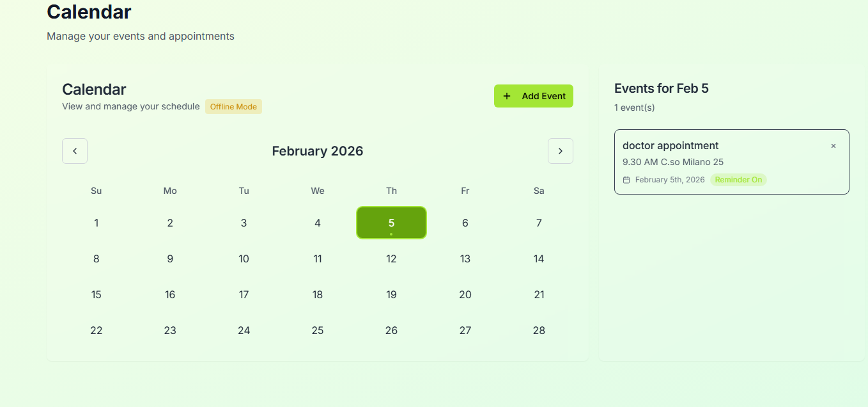The height and width of the screenshot is (407, 868).
Task: Click the calendar icon on doctor appointment card
Action: point(626,180)
